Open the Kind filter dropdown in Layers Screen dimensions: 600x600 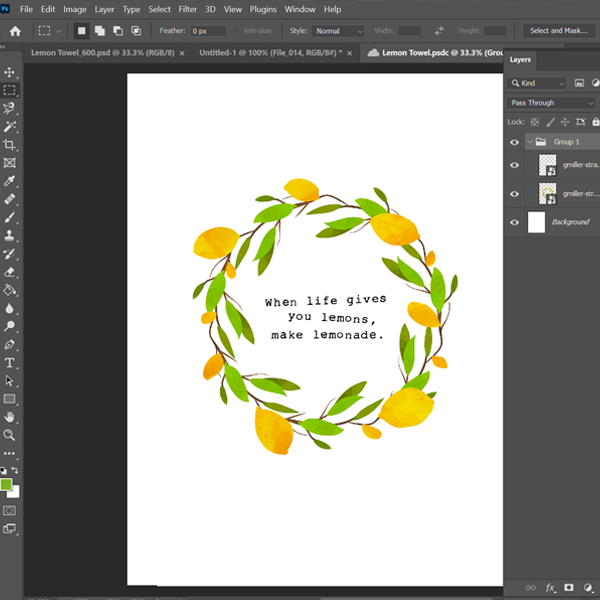(x=537, y=83)
